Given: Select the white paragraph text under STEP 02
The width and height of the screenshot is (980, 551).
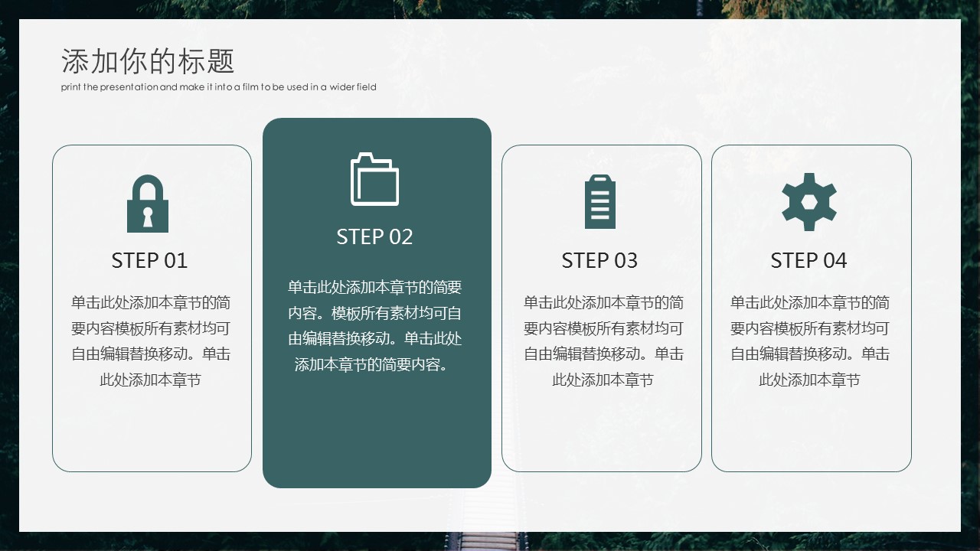Looking at the screenshot, I should click(x=374, y=326).
